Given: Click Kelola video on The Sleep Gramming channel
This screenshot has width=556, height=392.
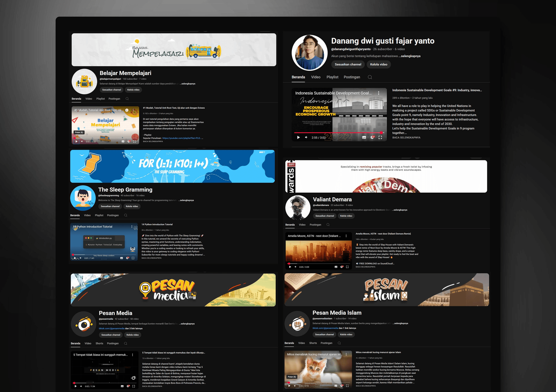Looking at the screenshot, I should (x=132, y=206).
